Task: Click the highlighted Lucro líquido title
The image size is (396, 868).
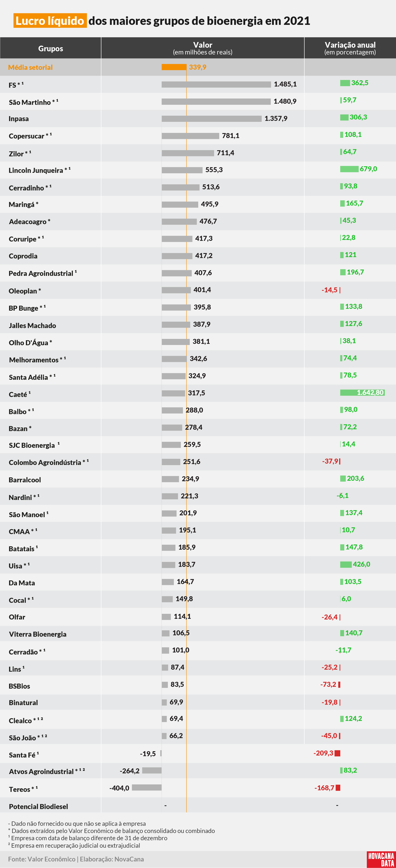Action: pos(50,21)
